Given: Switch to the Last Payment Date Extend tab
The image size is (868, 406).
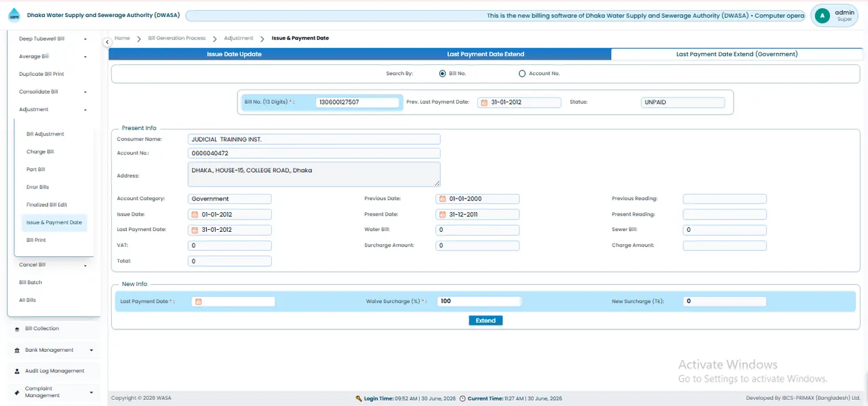Looking at the screenshot, I should (x=486, y=54).
